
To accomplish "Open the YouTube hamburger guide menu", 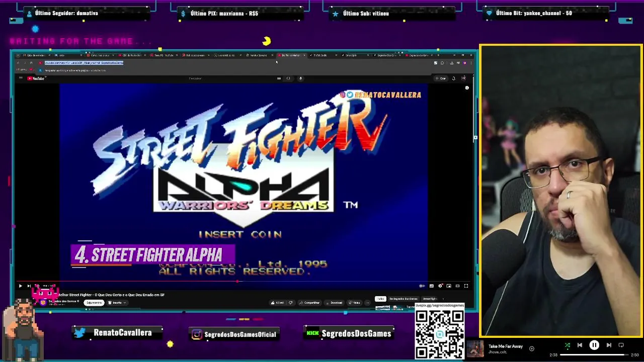I will [x=21, y=78].
